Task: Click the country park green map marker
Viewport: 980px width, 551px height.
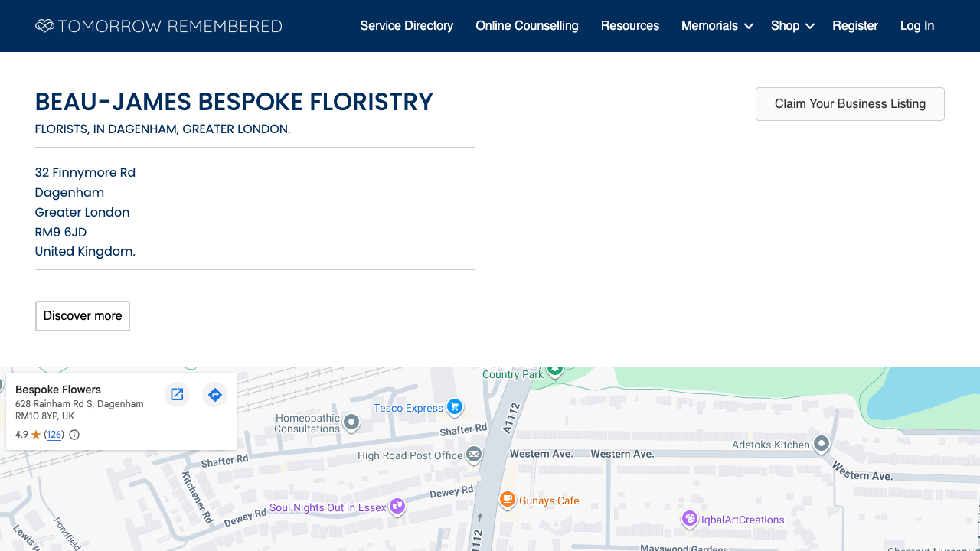Action: tap(554, 370)
